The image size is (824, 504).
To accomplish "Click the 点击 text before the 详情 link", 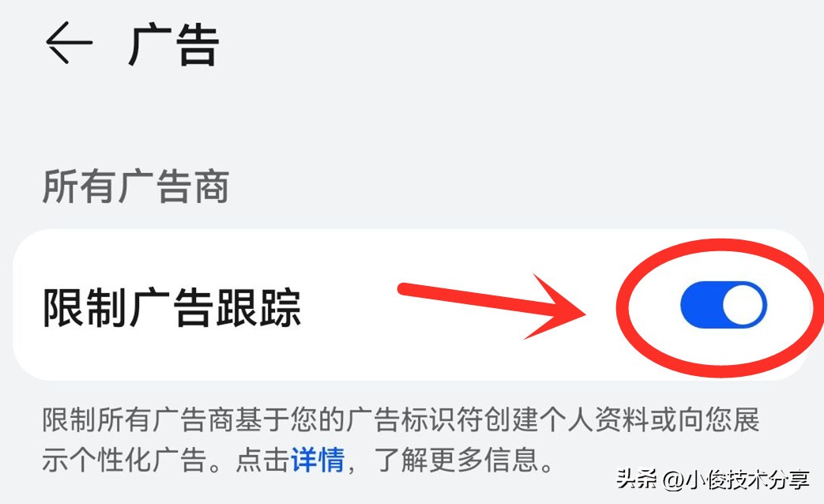I will [x=263, y=461].
